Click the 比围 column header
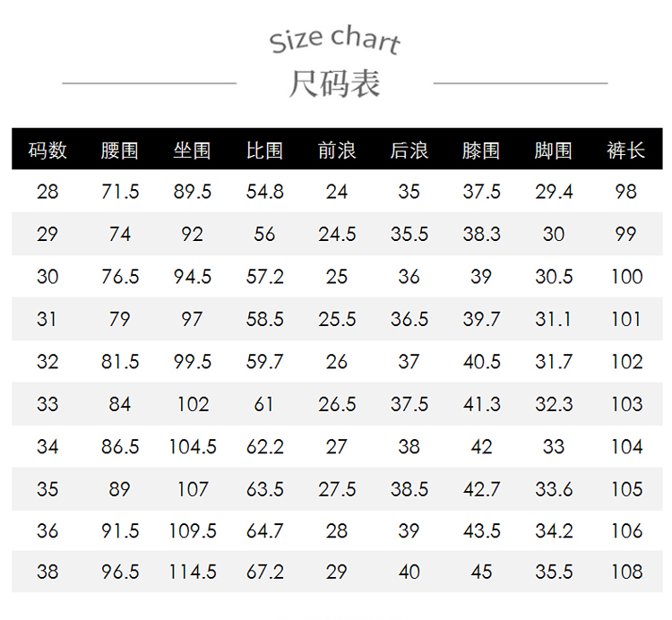Viewport: 672px width, 620px height. tap(264, 150)
